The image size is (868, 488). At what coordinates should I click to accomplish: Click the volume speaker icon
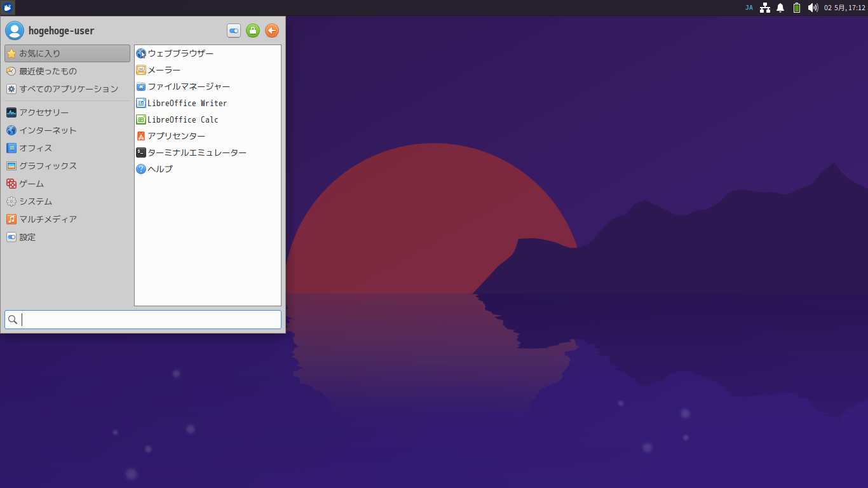click(813, 8)
